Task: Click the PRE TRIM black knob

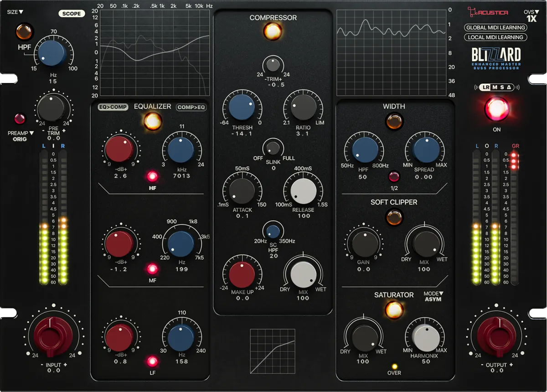Action: [x=51, y=108]
